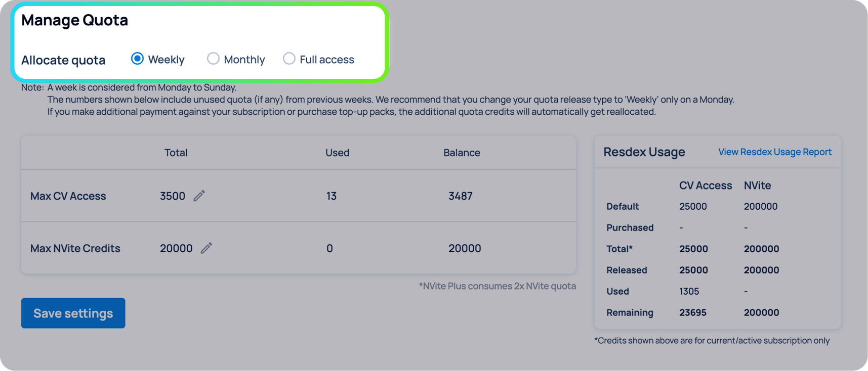Click the Save settings button
Screen dimensions: 868x371
click(x=73, y=313)
